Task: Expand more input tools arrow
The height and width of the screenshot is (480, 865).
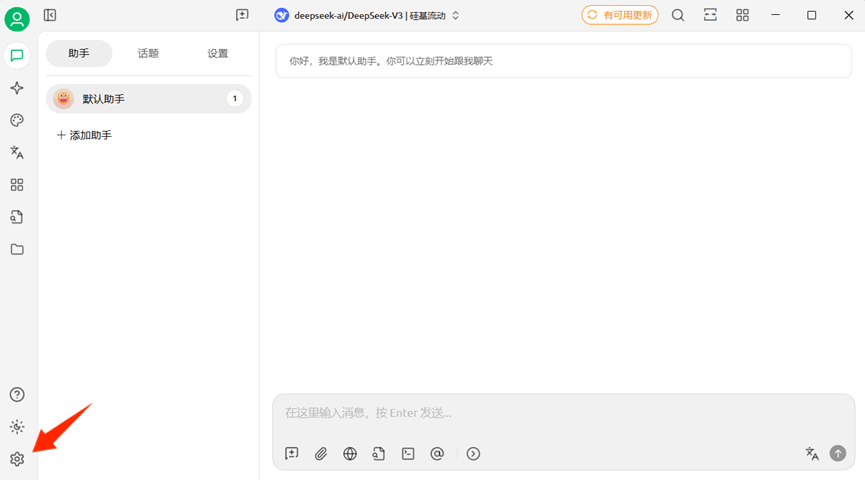Action: click(473, 454)
